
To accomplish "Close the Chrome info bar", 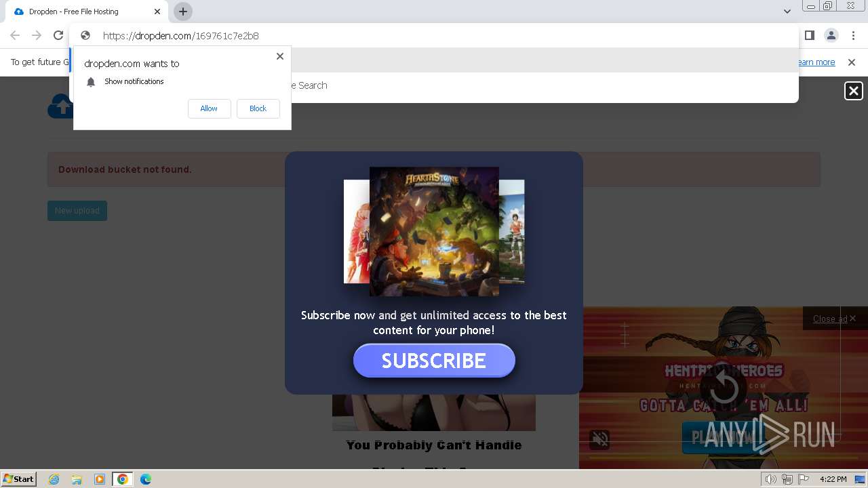I will (x=852, y=62).
